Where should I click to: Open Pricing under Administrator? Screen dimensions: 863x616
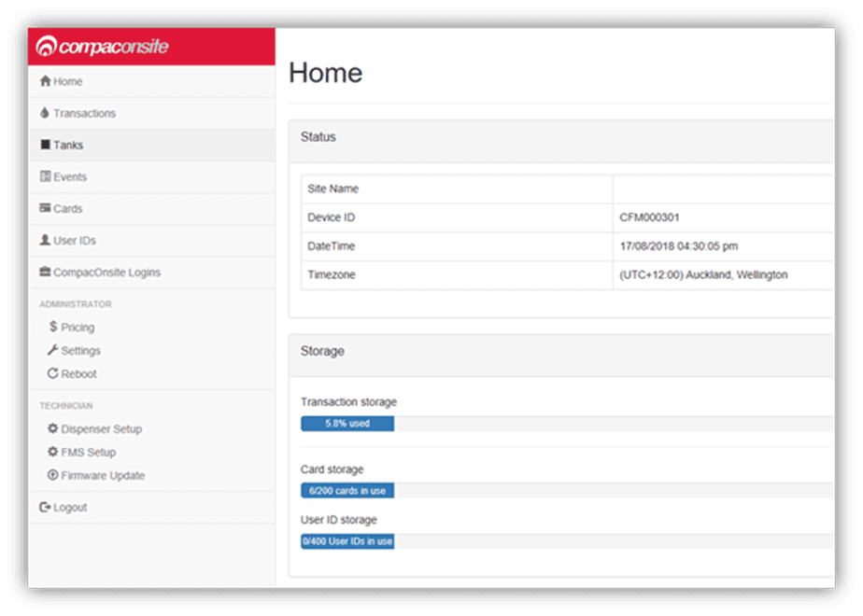coord(78,328)
